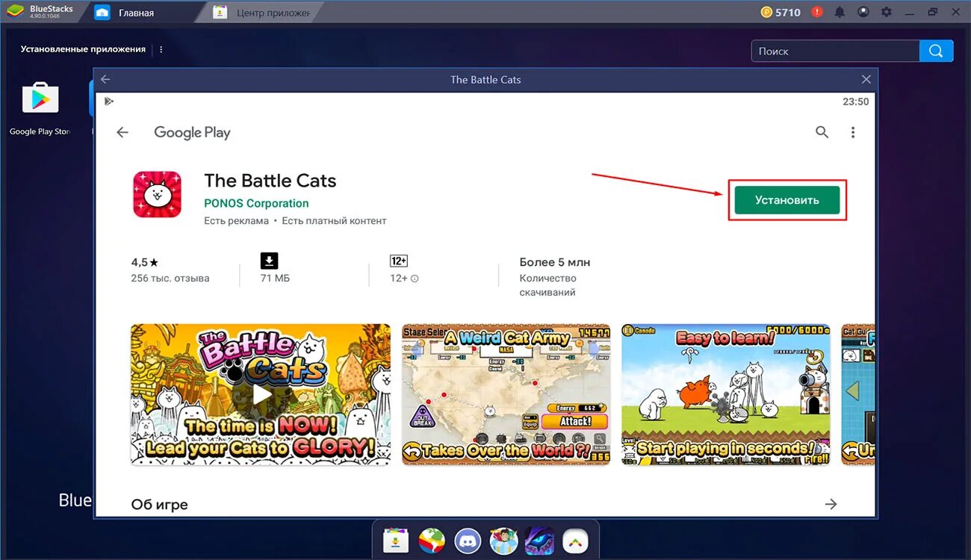Click Есть платный контент label

tap(334, 221)
